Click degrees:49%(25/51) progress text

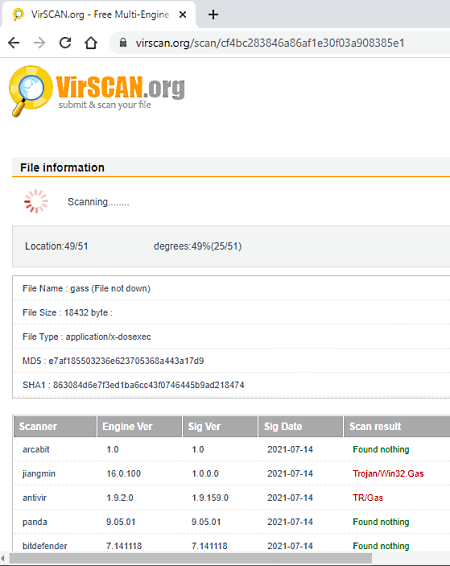click(198, 246)
